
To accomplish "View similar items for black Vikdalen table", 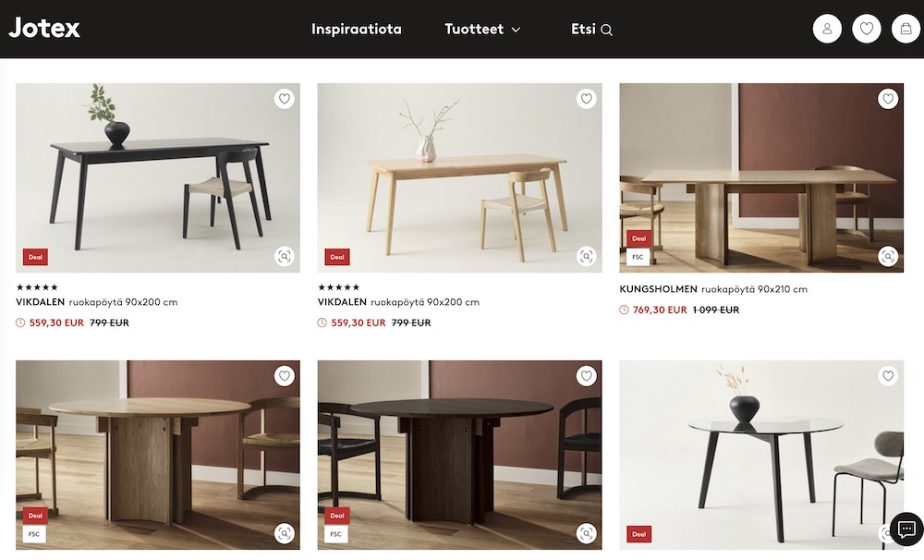I will click(x=284, y=256).
